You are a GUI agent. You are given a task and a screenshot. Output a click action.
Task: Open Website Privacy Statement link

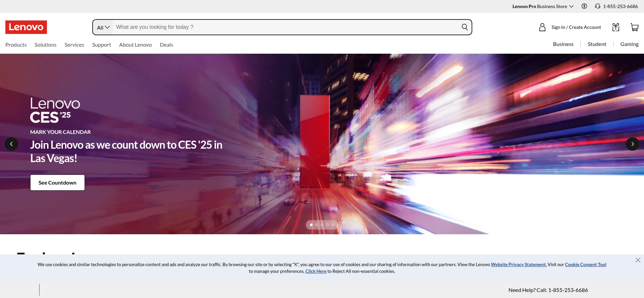(x=519, y=264)
